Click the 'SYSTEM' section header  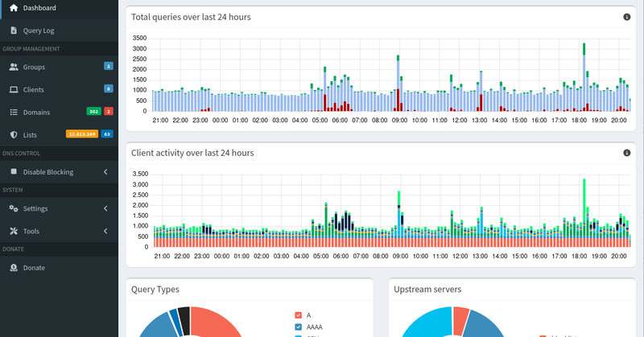[x=13, y=190]
